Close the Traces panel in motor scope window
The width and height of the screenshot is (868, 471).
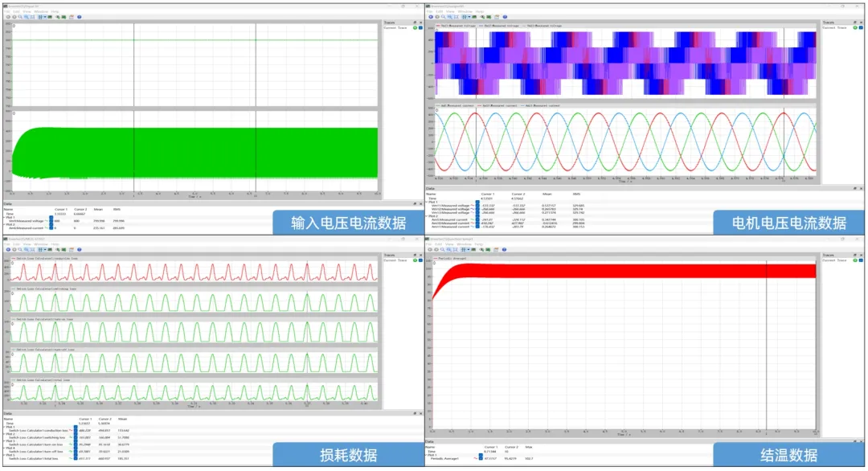click(861, 22)
